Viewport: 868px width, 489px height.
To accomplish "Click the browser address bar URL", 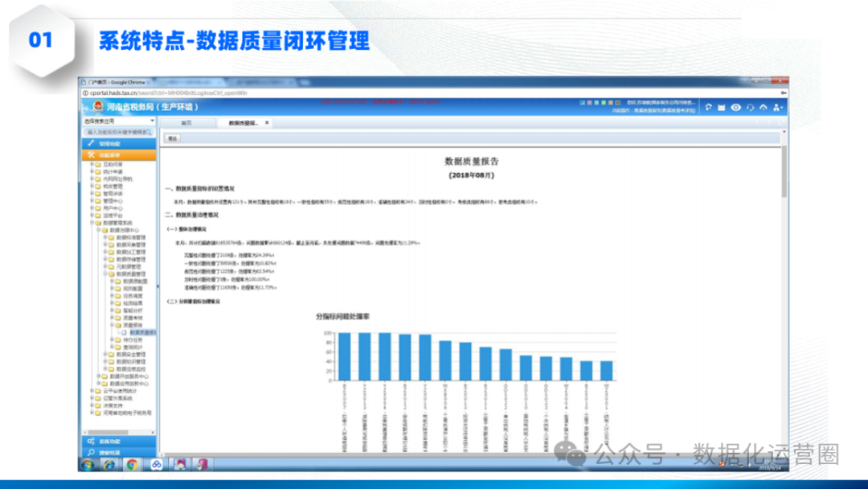I will tap(168, 93).
